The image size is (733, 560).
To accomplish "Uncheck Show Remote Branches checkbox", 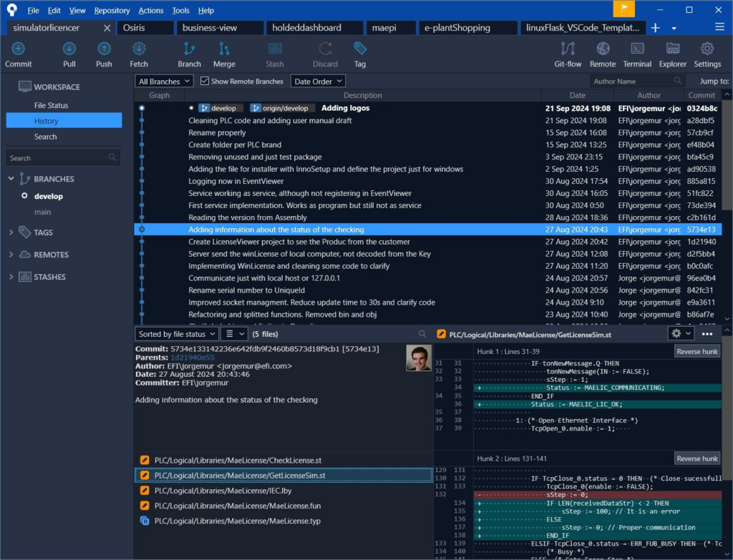I will (205, 82).
